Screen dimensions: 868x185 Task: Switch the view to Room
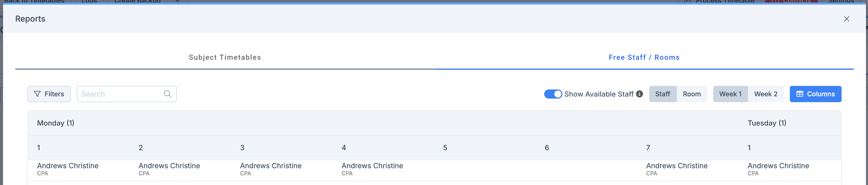click(x=691, y=94)
